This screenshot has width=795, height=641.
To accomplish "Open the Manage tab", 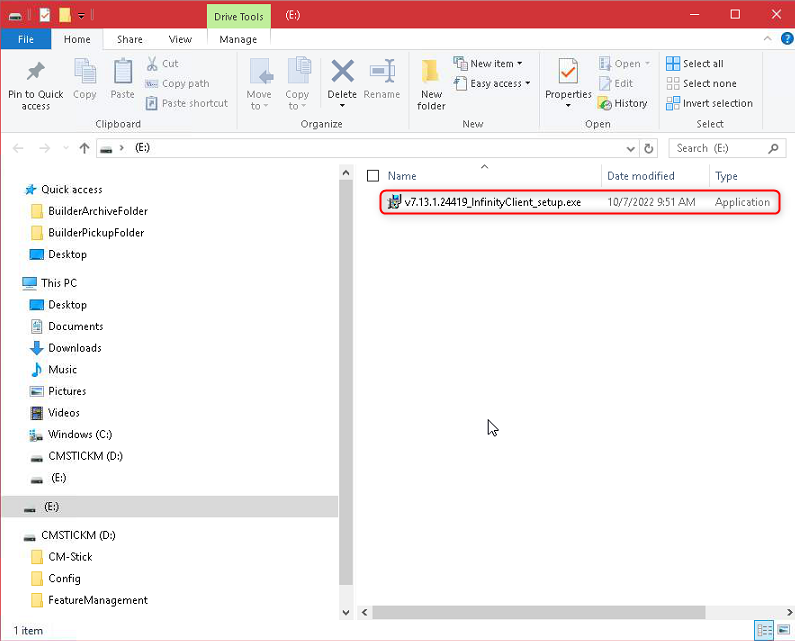I will tap(238, 39).
